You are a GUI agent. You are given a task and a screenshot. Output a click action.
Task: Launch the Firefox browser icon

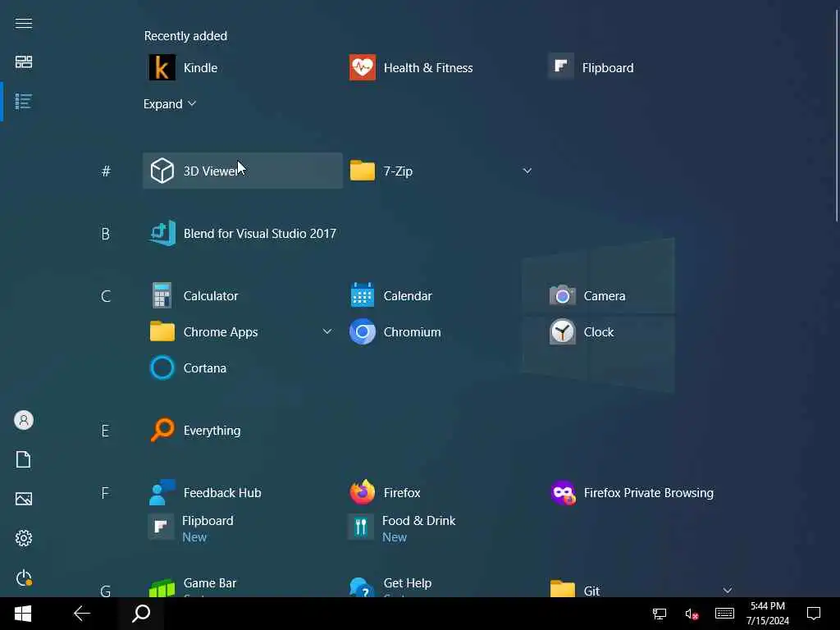click(x=362, y=492)
